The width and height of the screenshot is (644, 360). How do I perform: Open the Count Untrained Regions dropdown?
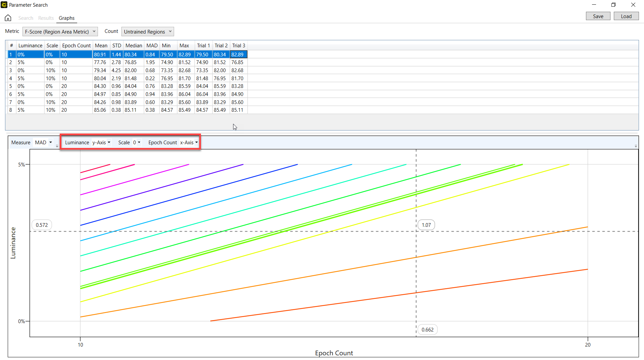(x=148, y=32)
